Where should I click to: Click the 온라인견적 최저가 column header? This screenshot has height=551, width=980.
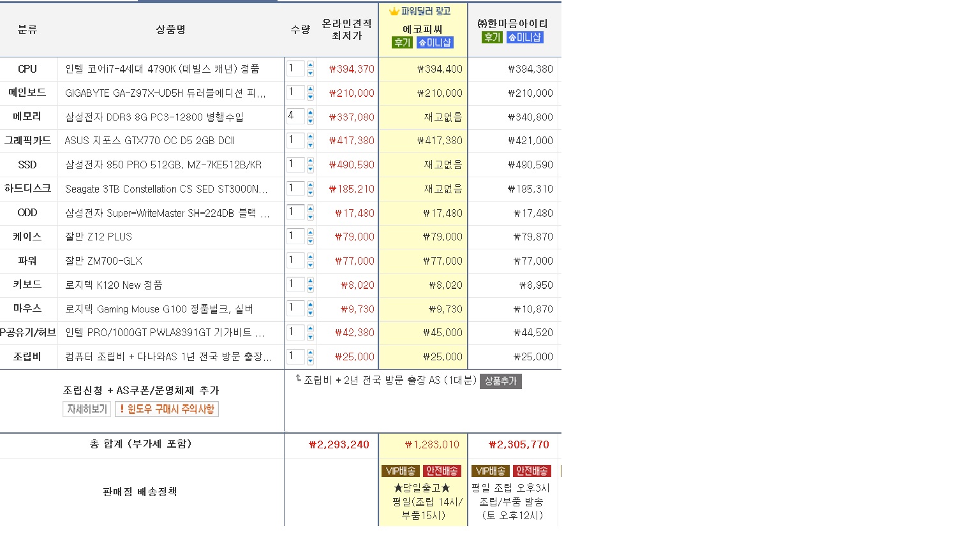tap(346, 29)
